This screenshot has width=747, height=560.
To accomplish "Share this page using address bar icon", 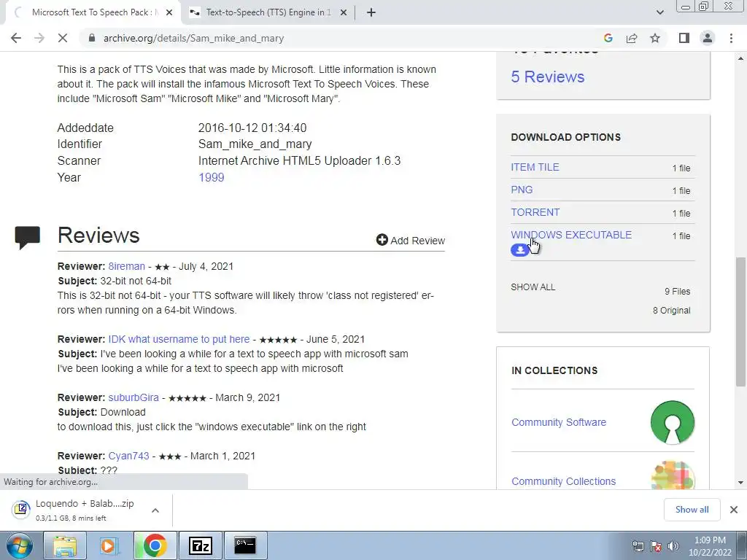I will tap(632, 38).
